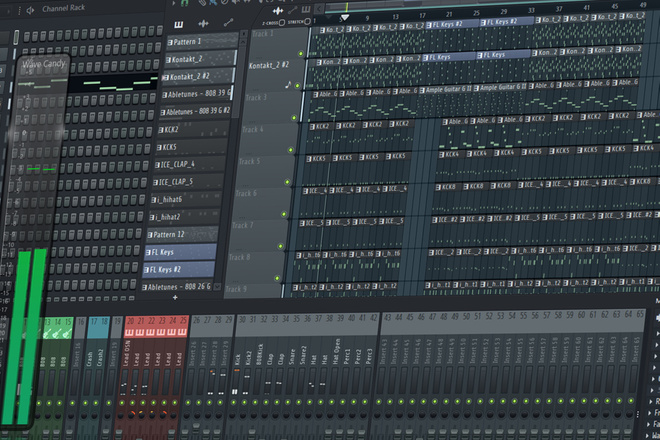Click the playhead marker on timeline
The image size is (660, 440).
point(345,18)
